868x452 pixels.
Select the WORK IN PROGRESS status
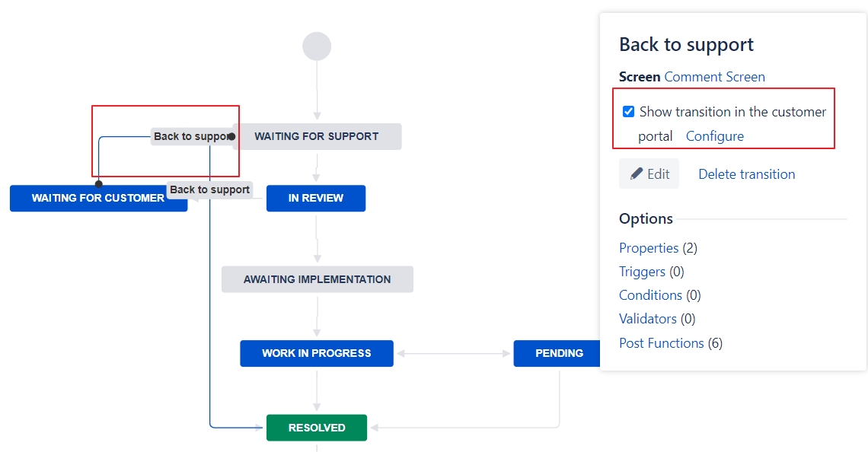[x=317, y=354]
